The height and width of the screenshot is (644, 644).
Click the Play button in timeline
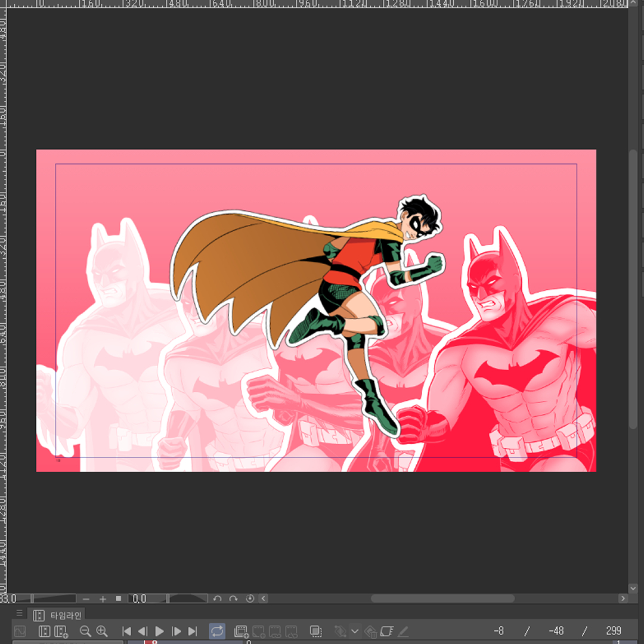tap(159, 631)
